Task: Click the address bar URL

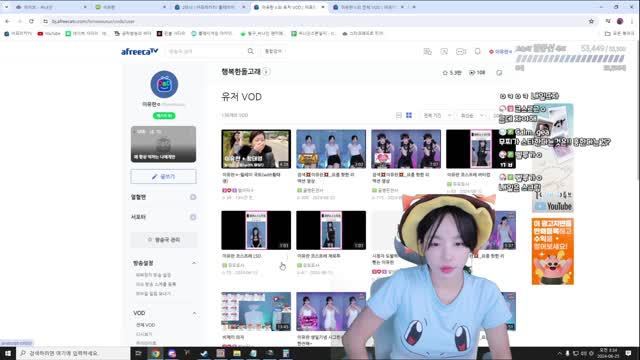Action: (x=93, y=21)
